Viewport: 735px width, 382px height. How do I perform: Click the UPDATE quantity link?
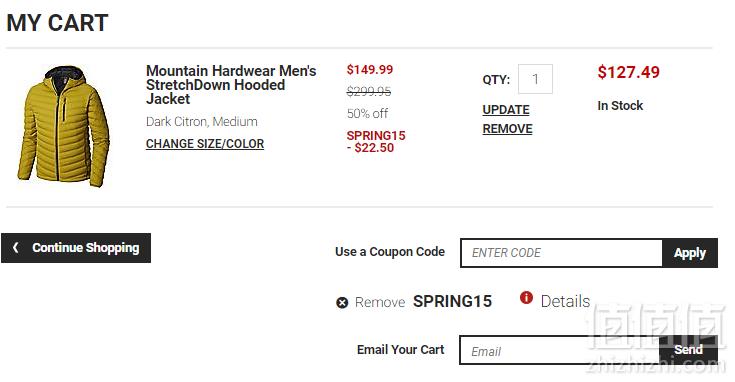click(506, 110)
